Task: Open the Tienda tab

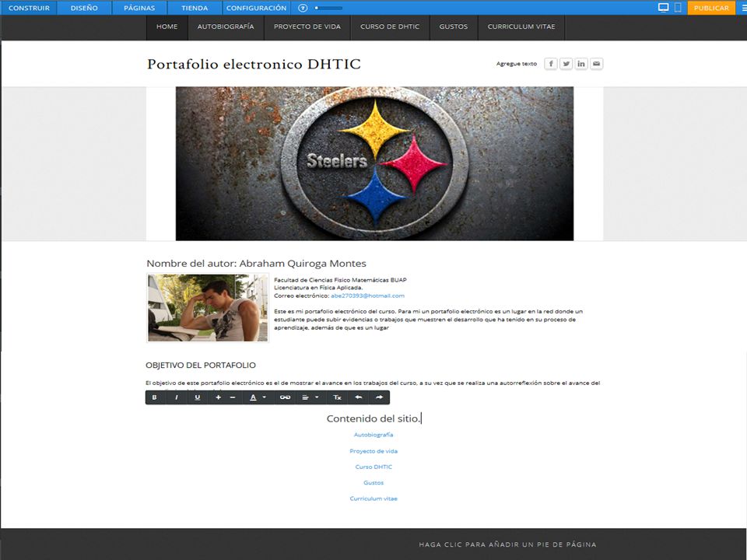Action: pos(195,8)
